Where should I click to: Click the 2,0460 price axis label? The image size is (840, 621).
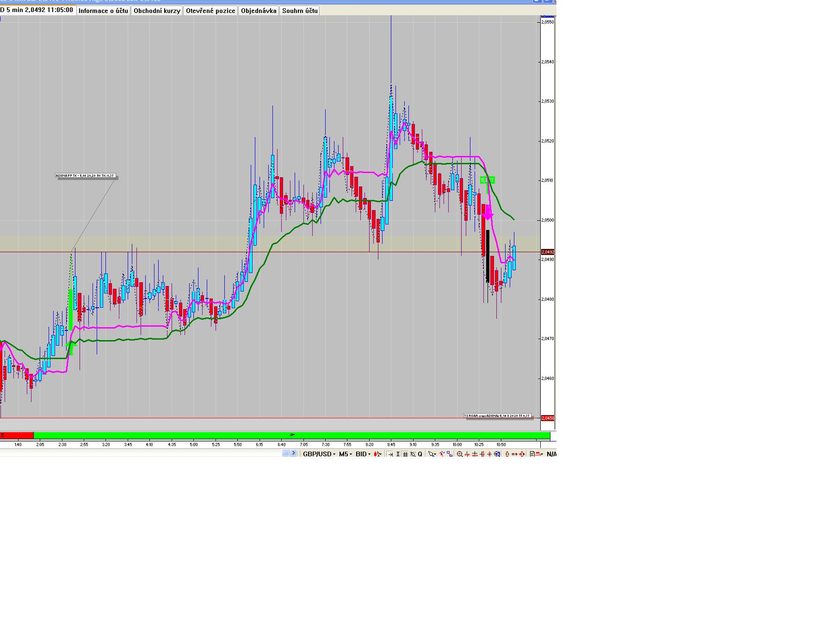(x=548, y=379)
